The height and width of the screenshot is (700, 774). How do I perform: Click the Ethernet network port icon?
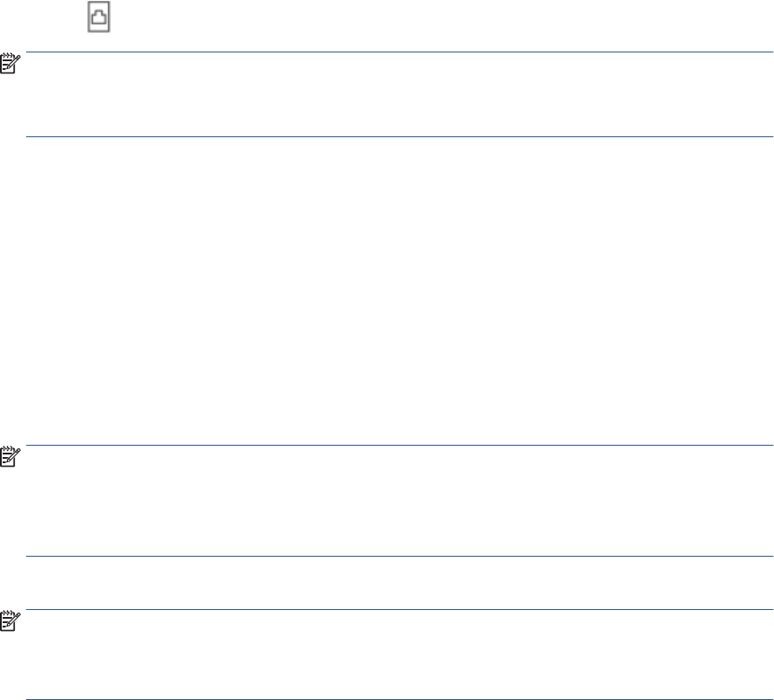[99, 17]
